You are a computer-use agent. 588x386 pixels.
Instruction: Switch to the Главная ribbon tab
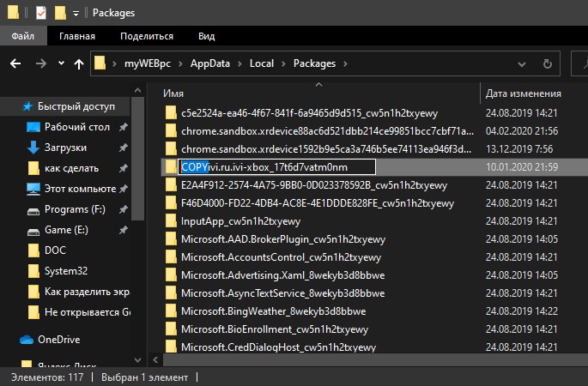click(x=77, y=36)
